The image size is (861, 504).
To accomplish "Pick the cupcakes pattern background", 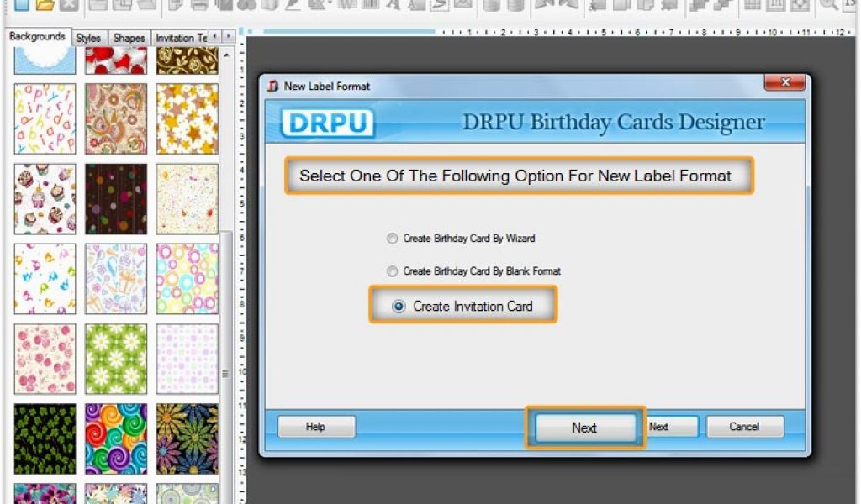I will pyautogui.click(x=45, y=199).
